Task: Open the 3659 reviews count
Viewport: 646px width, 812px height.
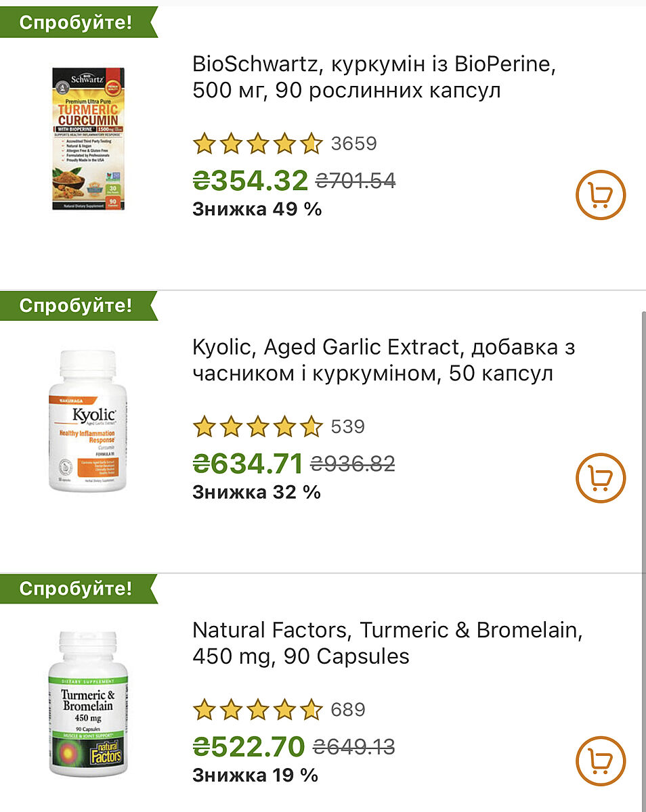Action: [353, 143]
